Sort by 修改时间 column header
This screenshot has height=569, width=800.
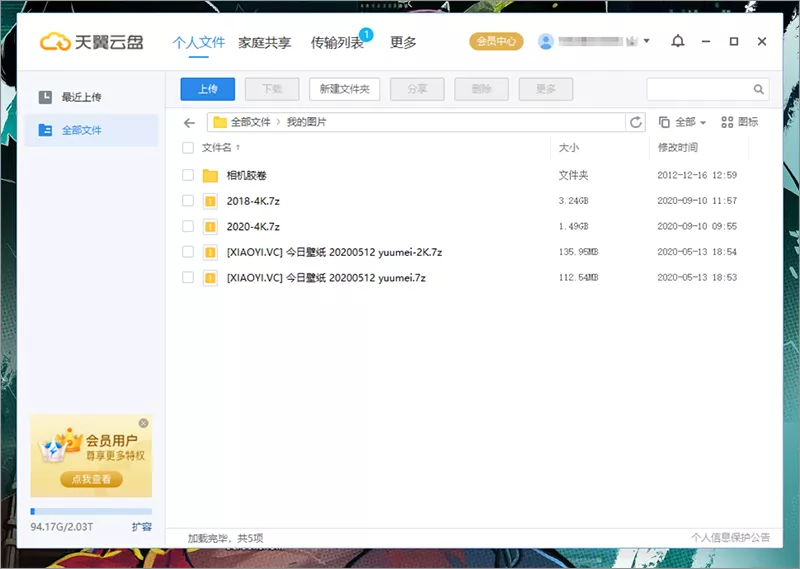[678, 148]
